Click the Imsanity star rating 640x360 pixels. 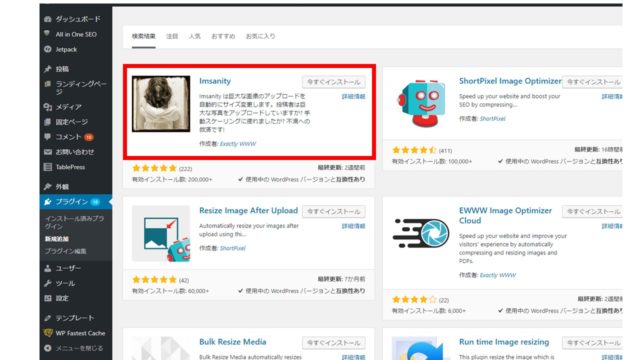pyautogui.click(x=154, y=168)
